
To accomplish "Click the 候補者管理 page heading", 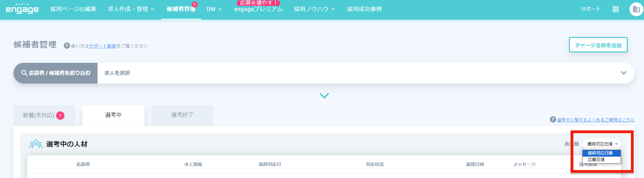I will click(x=35, y=45).
